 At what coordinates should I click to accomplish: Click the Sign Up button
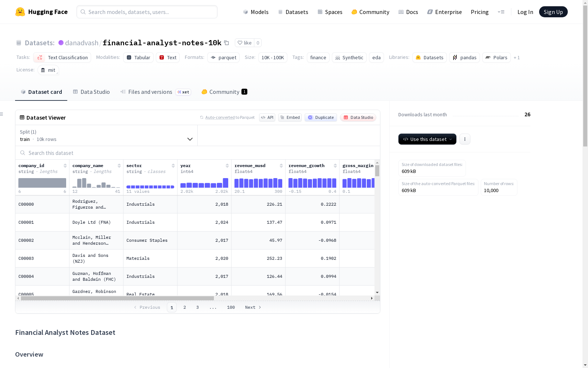coord(553,12)
